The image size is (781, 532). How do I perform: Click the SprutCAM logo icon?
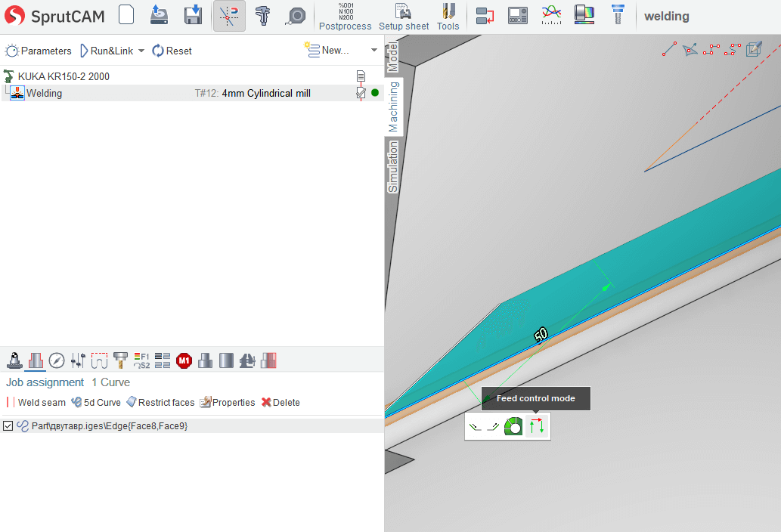coord(14,16)
